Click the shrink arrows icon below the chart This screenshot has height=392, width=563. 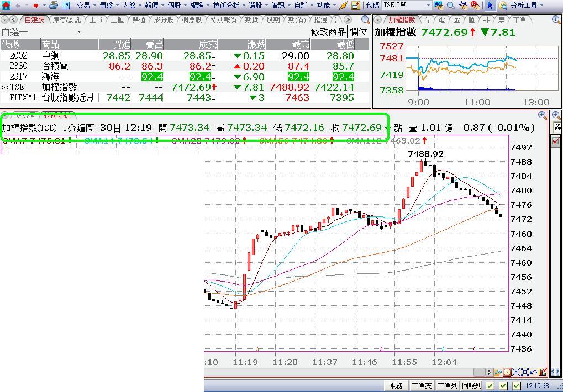point(516,372)
